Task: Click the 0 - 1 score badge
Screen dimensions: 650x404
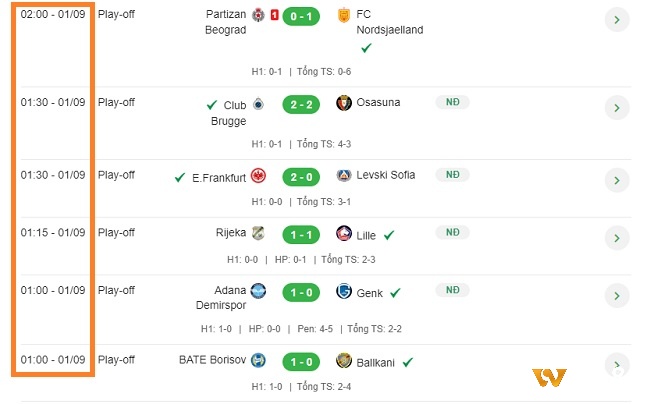Action: click(301, 17)
